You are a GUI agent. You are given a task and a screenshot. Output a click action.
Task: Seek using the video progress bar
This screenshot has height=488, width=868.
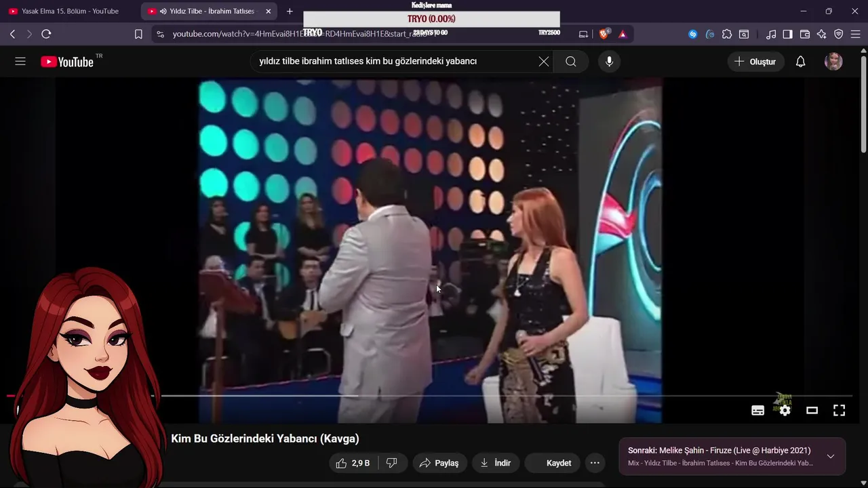tap(430, 396)
